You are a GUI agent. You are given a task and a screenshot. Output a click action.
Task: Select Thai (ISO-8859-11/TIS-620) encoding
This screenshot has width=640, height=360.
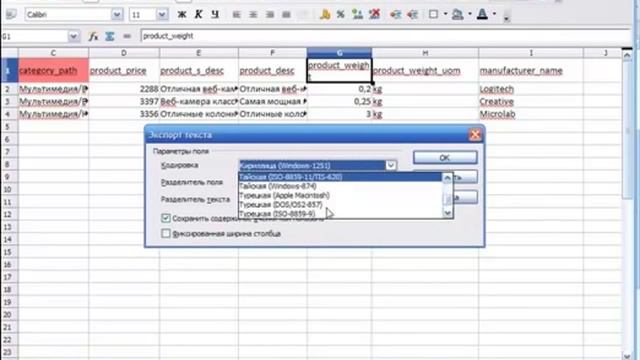pyautogui.click(x=340, y=177)
